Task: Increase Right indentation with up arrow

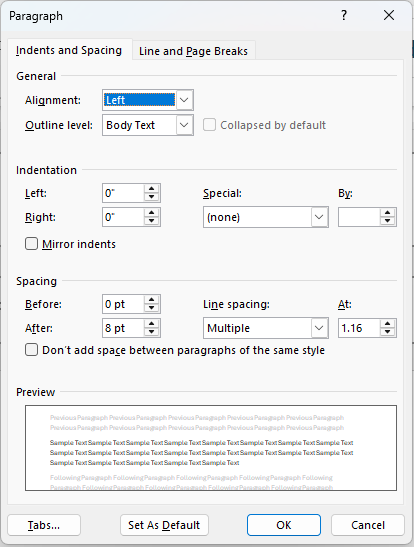Action: [x=151, y=213]
